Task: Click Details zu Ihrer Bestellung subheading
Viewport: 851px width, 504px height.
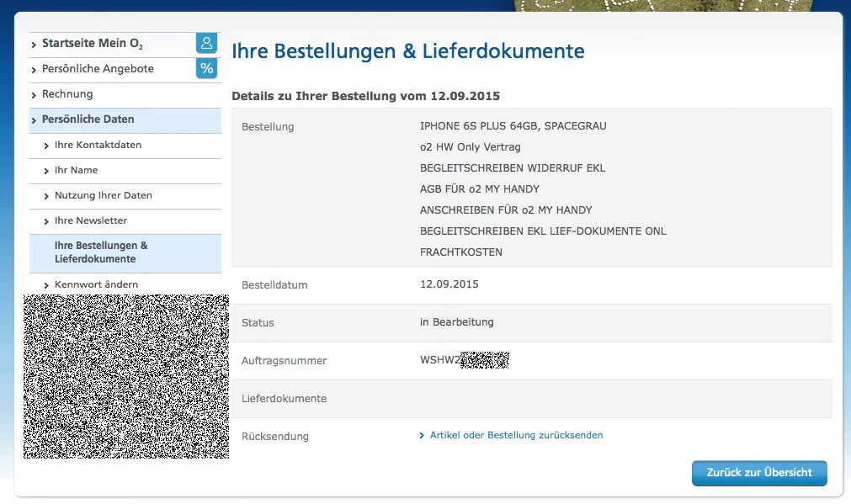Action: coord(366,96)
